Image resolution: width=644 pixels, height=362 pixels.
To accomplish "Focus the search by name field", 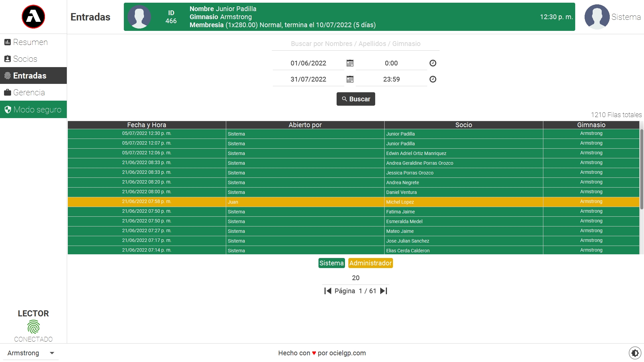I will coord(355,44).
